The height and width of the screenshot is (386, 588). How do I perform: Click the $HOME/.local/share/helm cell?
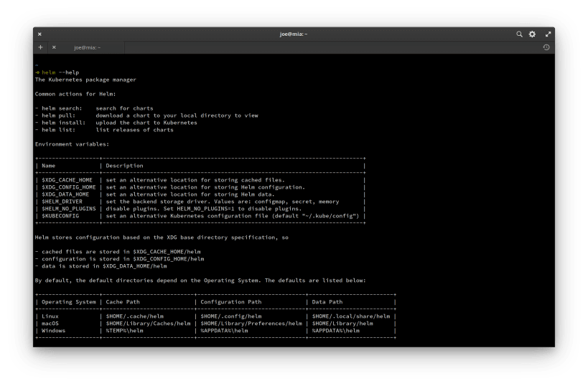coord(351,316)
